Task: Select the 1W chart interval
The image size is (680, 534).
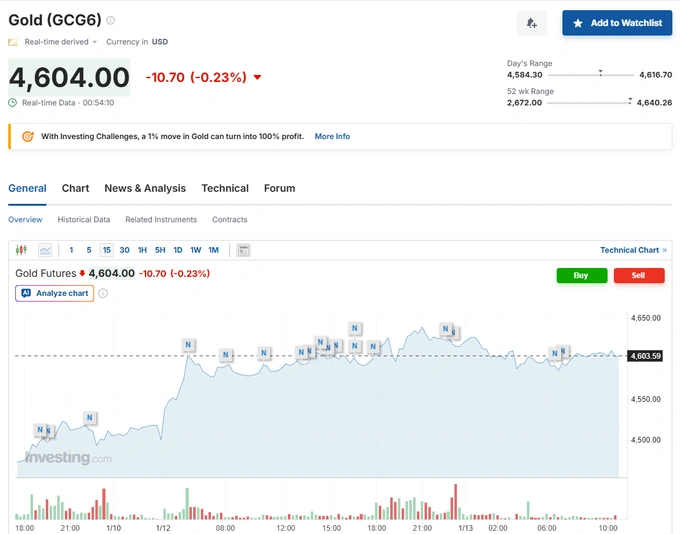Action: coord(195,250)
